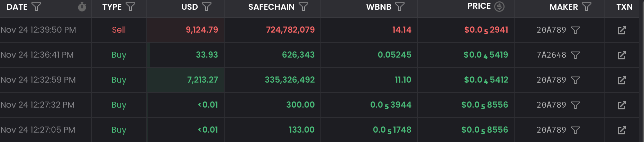Image resolution: width=644 pixels, height=142 pixels.
Task: Filter by maker 20A789 in sell row
Action: point(575,30)
